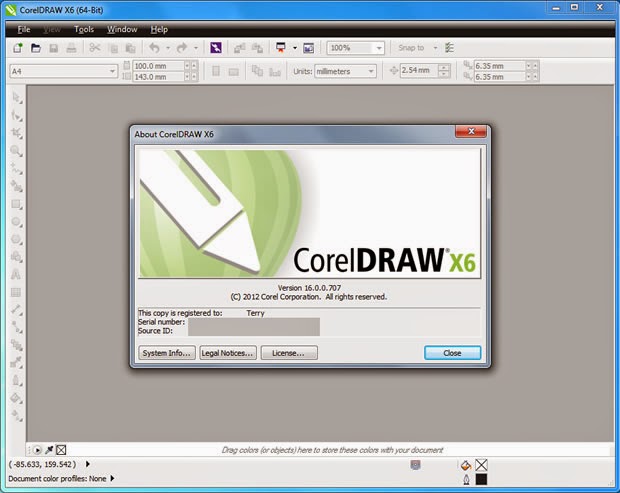The height and width of the screenshot is (493, 620).
Task: Click the palette eyedropper icon at bottom
Action: pos(49,450)
